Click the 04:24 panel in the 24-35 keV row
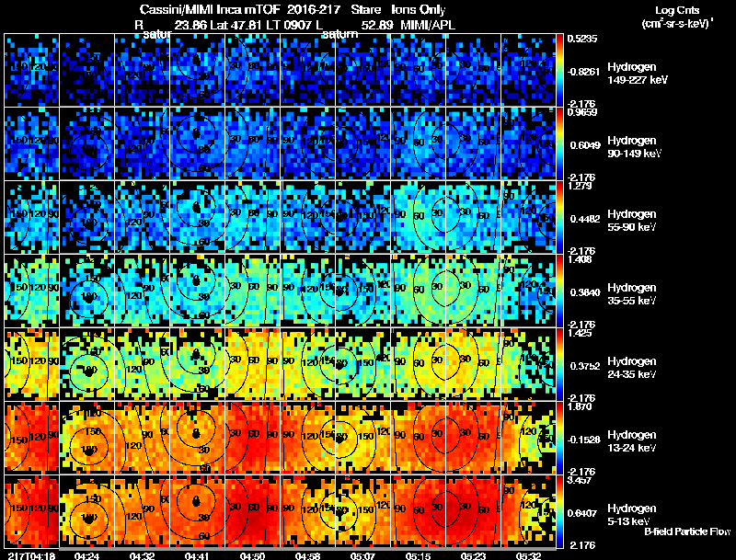Viewport: 736px width, 560px height. (x=86, y=364)
